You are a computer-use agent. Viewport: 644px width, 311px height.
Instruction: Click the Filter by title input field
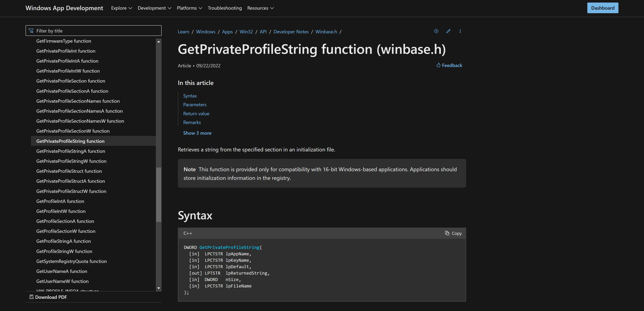pos(94,30)
